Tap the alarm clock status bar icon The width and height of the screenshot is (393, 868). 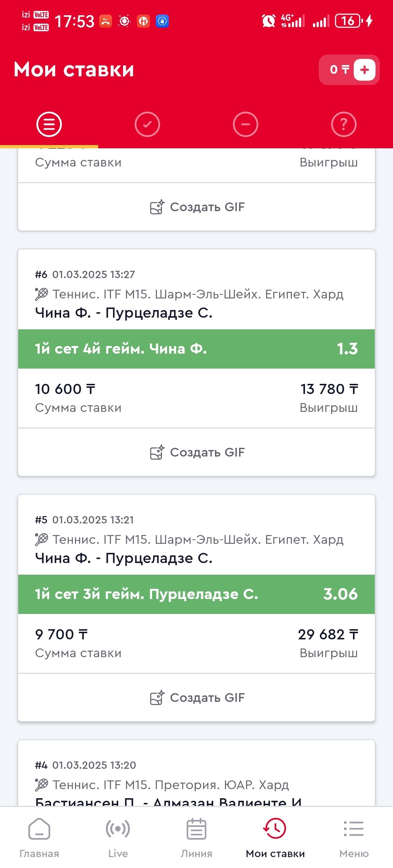269,21
